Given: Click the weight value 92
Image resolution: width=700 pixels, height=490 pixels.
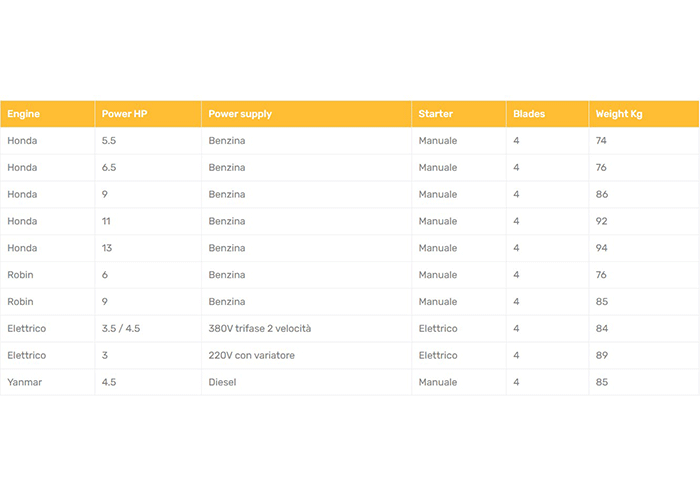Looking at the screenshot, I should [x=644, y=221].
